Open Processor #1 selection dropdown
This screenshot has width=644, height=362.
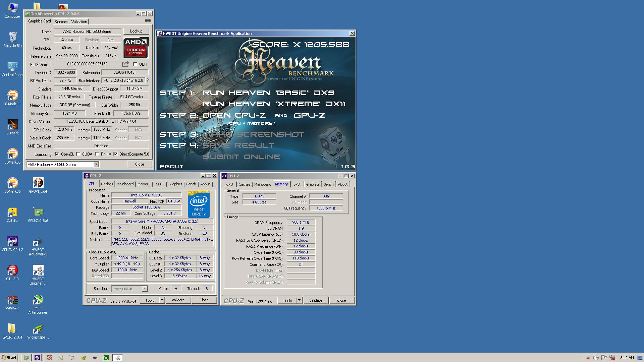coord(145,289)
